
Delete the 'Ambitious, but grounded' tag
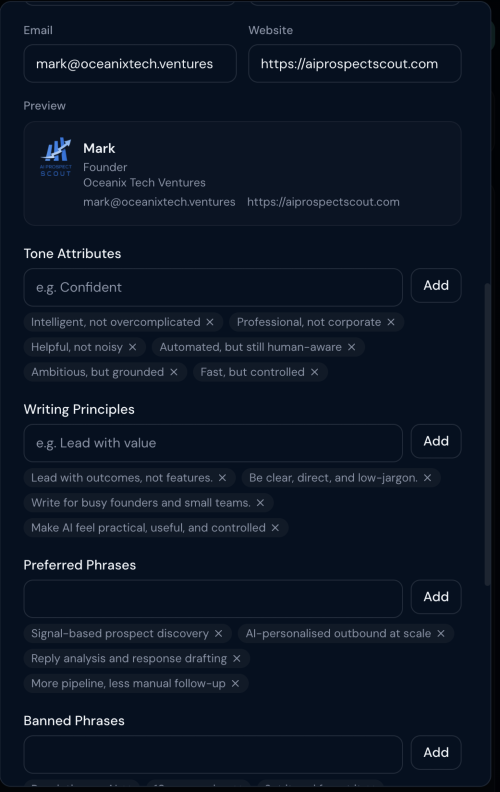(174, 372)
